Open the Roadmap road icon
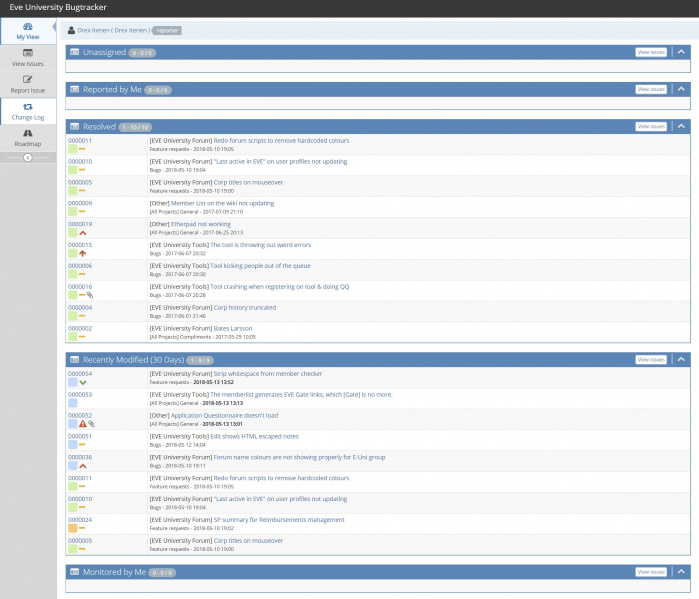 pos(27,132)
